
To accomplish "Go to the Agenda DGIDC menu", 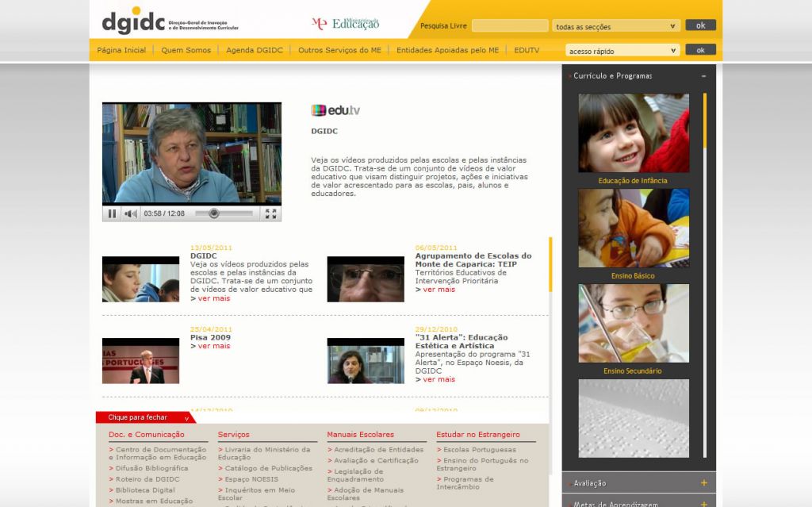I will (255, 50).
